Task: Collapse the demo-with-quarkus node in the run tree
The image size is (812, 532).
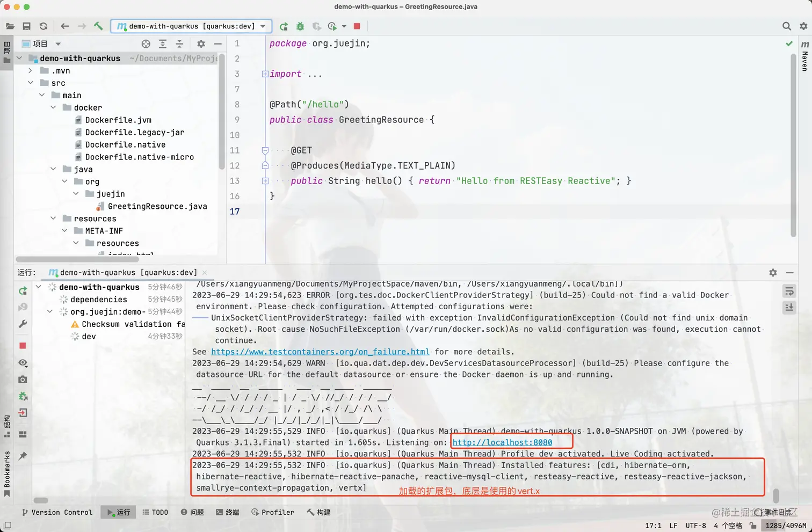Action: click(x=39, y=287)
